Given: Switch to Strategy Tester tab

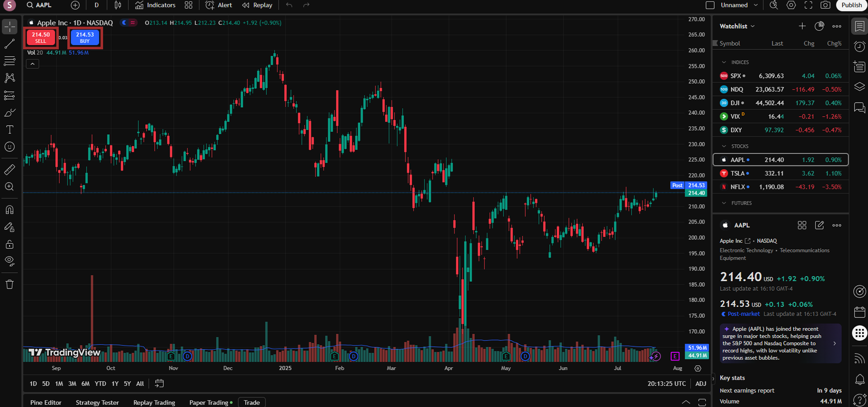Looking at the screenshot, I should coord(97,402).
